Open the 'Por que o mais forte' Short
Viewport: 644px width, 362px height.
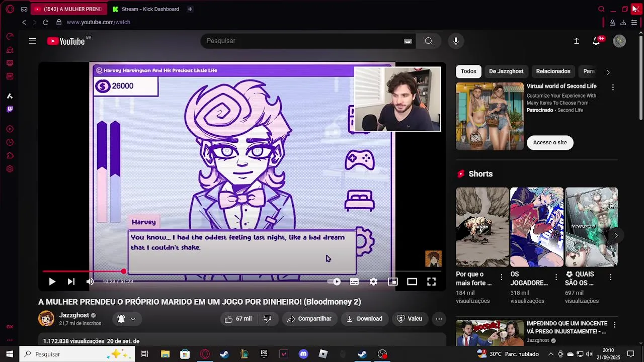click(482, 227)
